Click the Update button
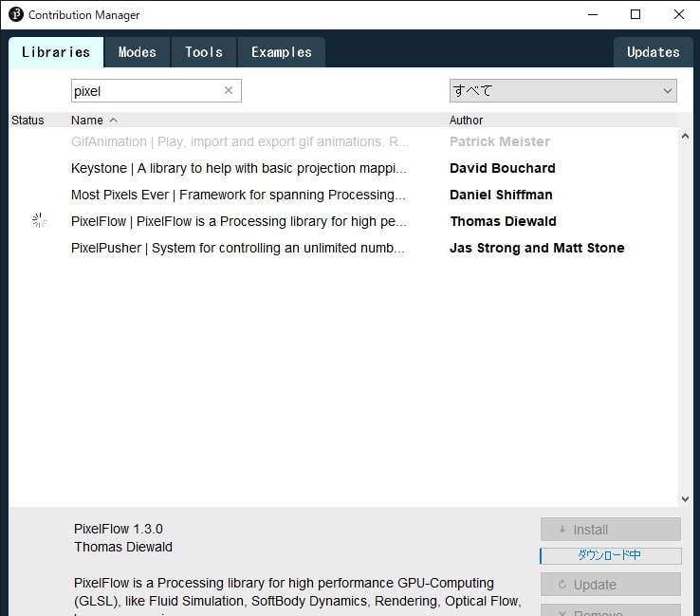The height and width of the screenshot is (616, 700). coord(610,585)
